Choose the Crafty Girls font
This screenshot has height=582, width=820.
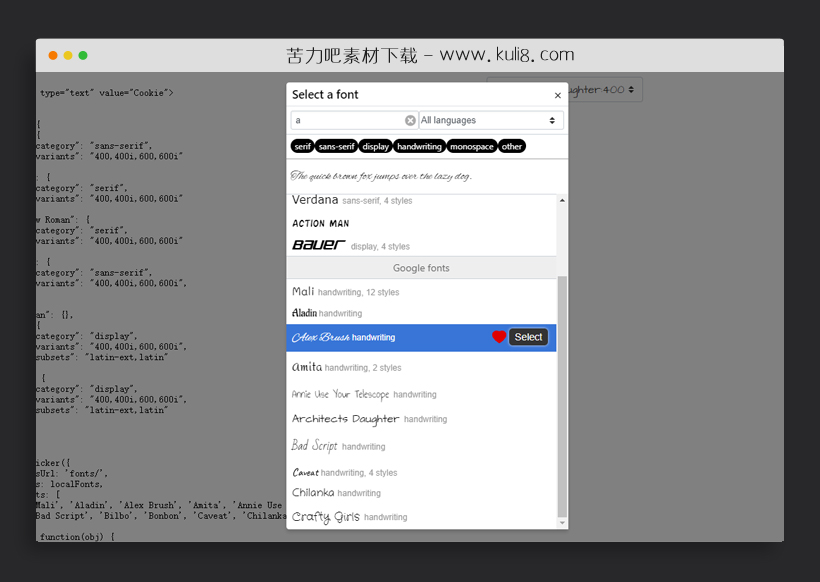tap(325, 517)
